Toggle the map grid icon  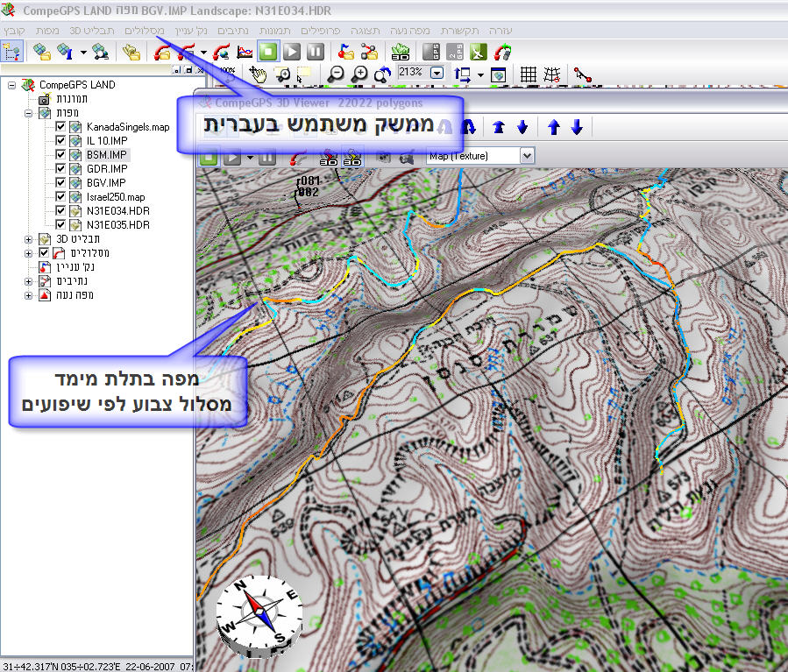529,74
